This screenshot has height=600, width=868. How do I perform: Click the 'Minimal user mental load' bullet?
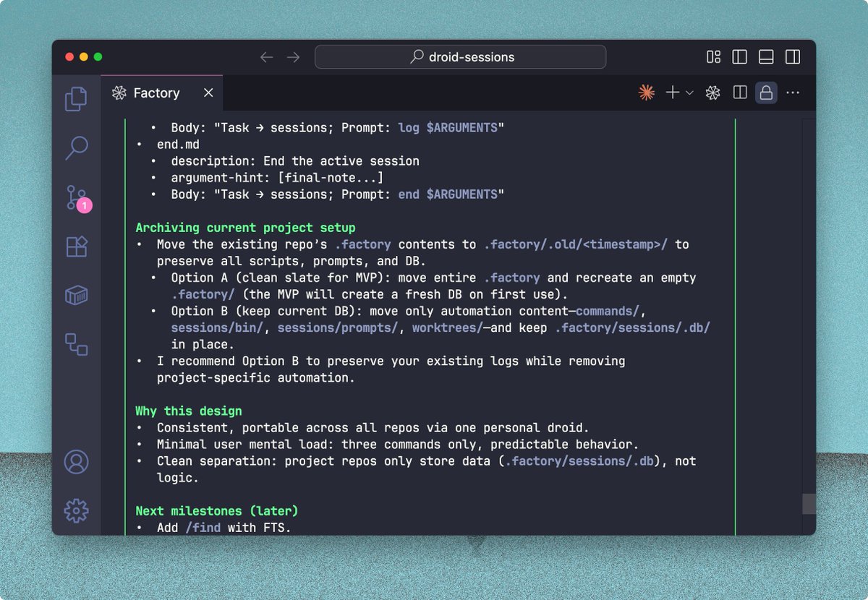coord(398,444)
